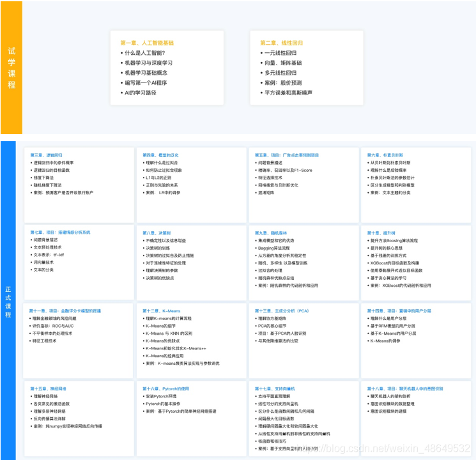Click bullet '基于贪心算法的学习'
476x460 pixels.
tap(388, 278)
